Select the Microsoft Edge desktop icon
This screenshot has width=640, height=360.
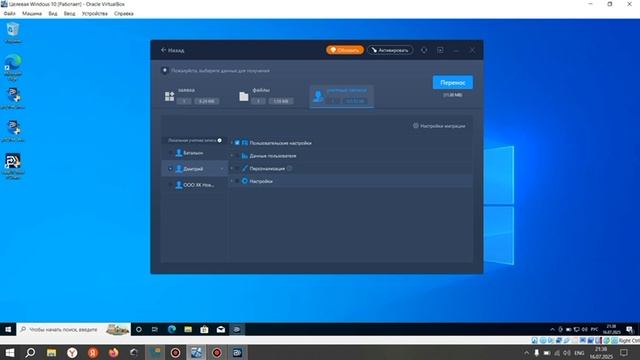click(x=13, y=67)
